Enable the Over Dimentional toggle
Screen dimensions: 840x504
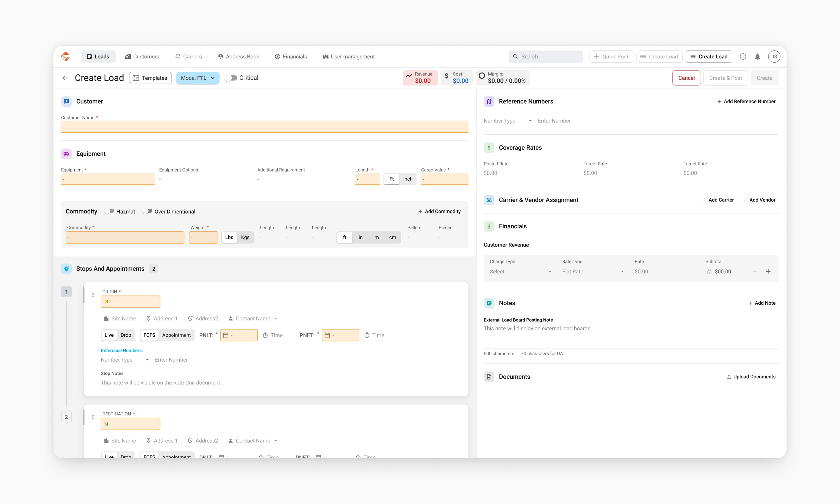[x=147, y=211]
